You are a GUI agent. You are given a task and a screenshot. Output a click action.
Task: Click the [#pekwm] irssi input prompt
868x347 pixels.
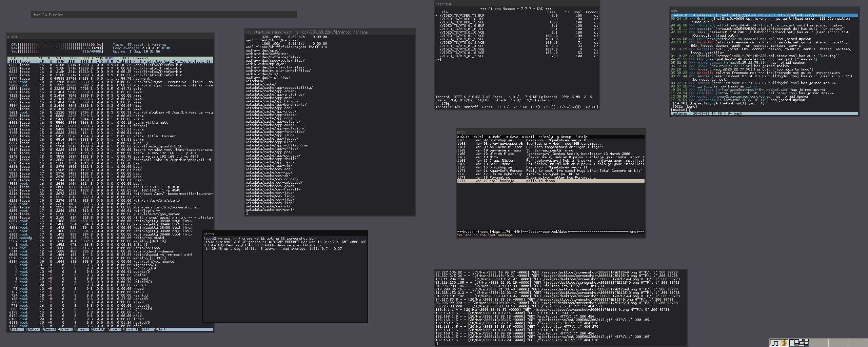[x=679, y=110]
